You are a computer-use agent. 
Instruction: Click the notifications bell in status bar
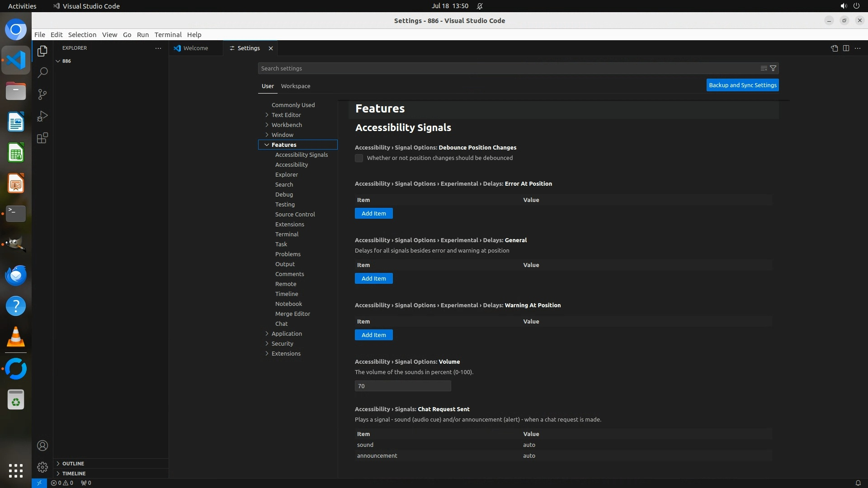[x=858, y=483]
